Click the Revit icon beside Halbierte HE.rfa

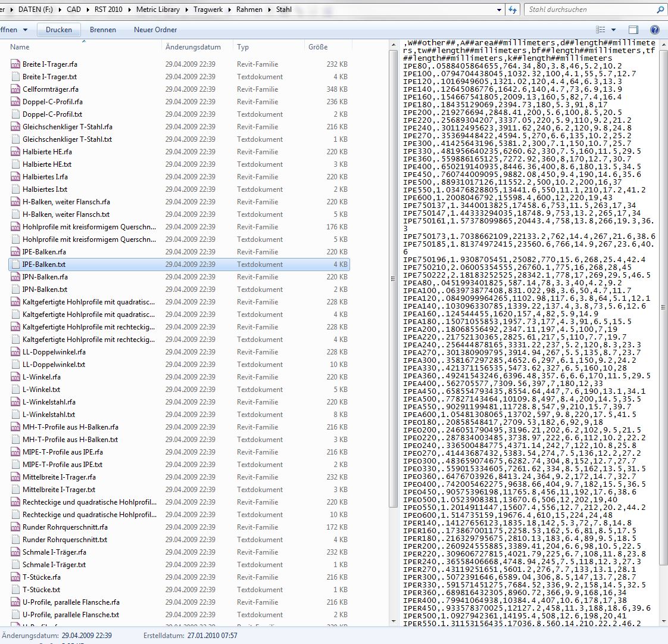click(15, 152)
